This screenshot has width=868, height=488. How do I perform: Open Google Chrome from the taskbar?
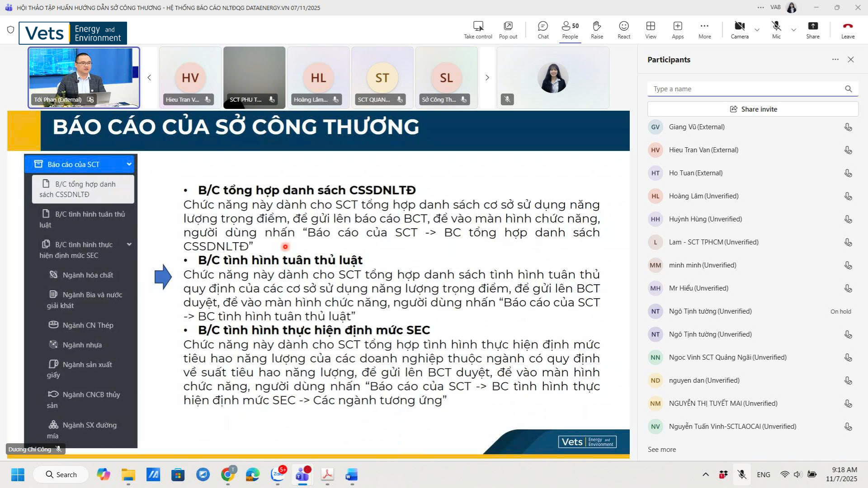[227, 475]
